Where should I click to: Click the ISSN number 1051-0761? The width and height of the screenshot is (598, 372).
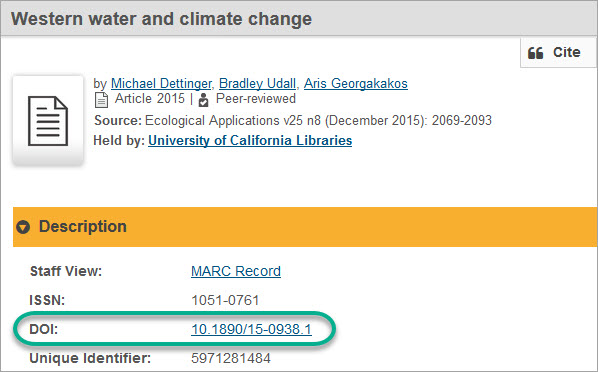pos(225,300)
